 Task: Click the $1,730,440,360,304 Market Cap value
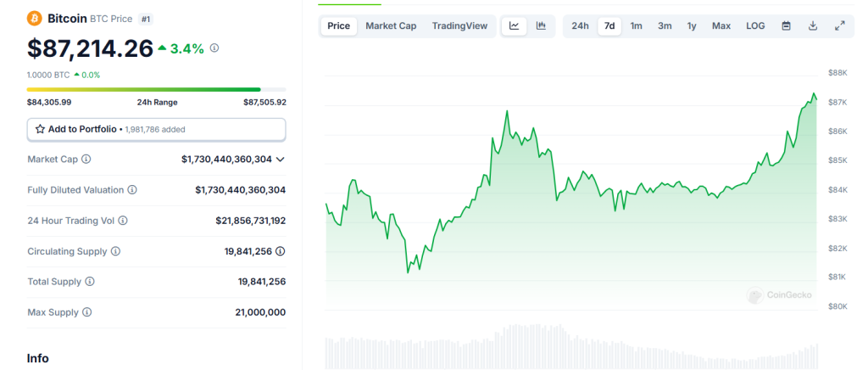pos(226,160)
